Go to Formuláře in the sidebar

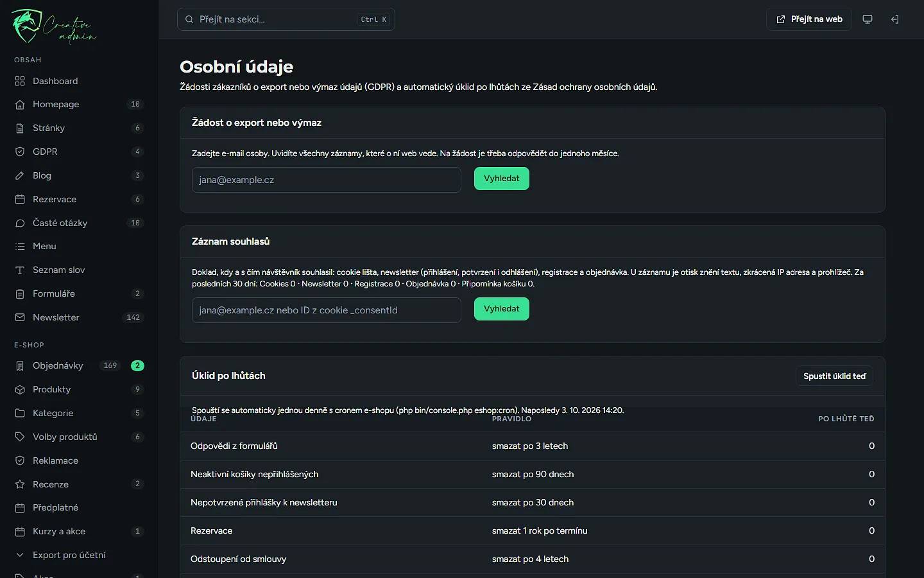[x=79, y=293]
